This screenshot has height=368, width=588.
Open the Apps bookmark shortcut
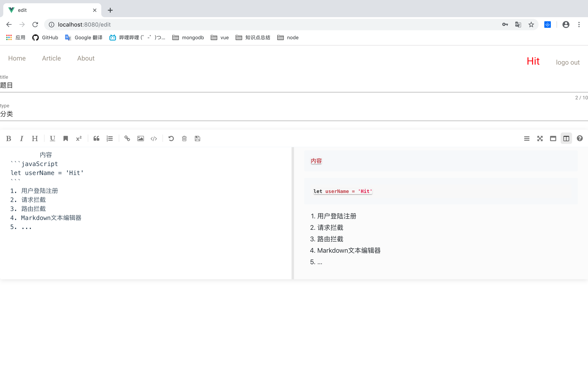click(16, 37)
